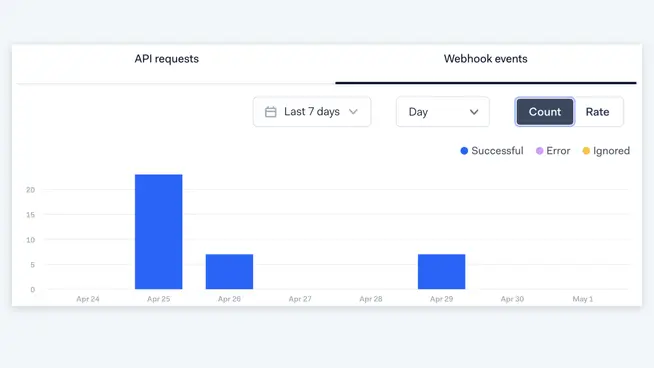This screenshot has height=368, width=654.
Task: Click the Apr 26 bar in chart
Action: click(x=229, y=272)
